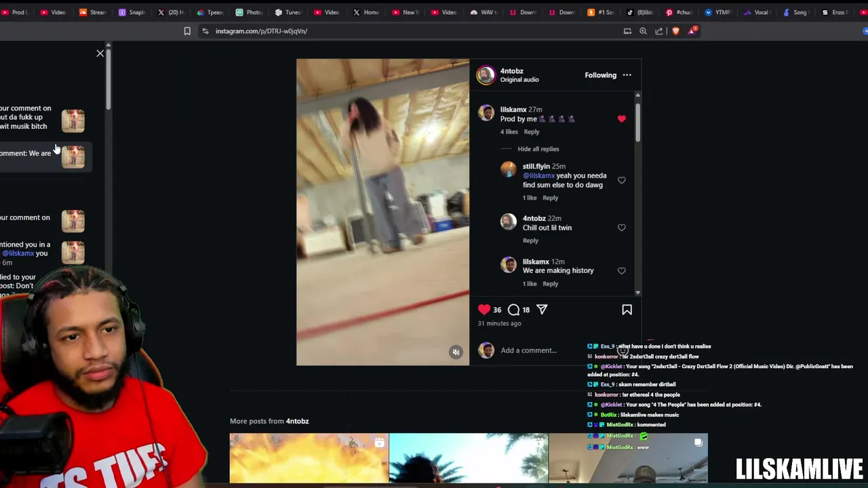Unmute the video using the speaker icon

[x=456, y=352]
